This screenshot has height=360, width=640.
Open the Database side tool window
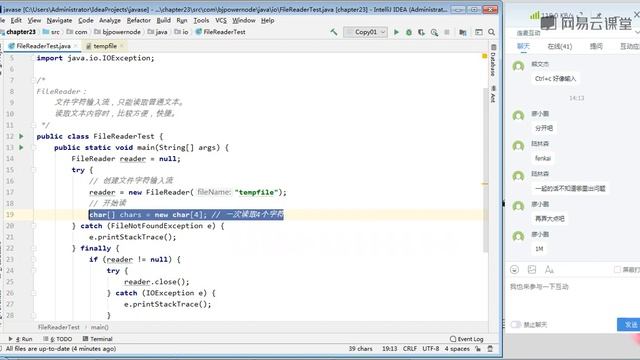pyautogui.click(x=493, y=61)
